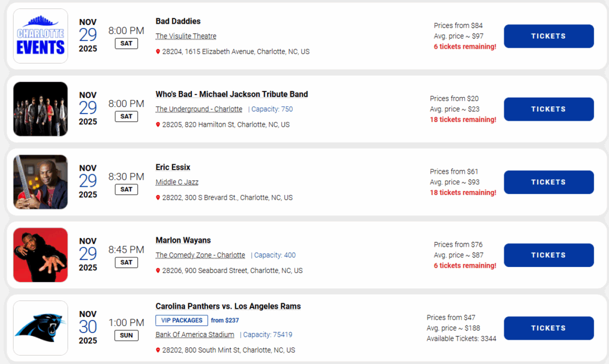The height and width of the screenshot is (364, 609).
Task: Click map pin beside 1615 Elizabeth Avenue
Action: pos(158,52)
